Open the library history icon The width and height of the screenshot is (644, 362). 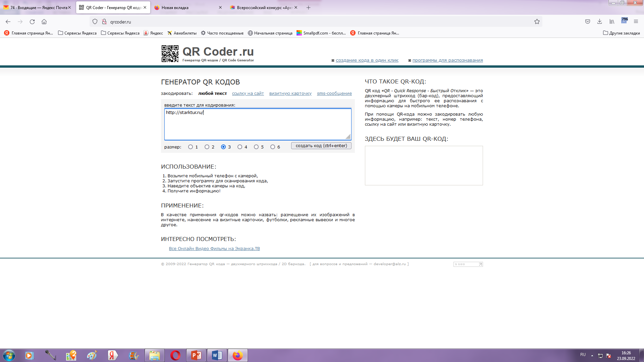pyautogui.click(x=612, y=22)
